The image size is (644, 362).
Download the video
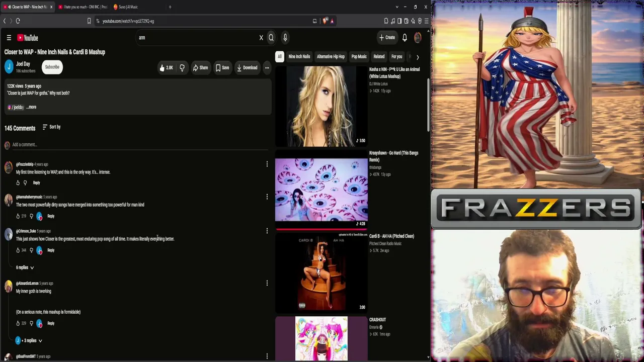click(247, 68)
